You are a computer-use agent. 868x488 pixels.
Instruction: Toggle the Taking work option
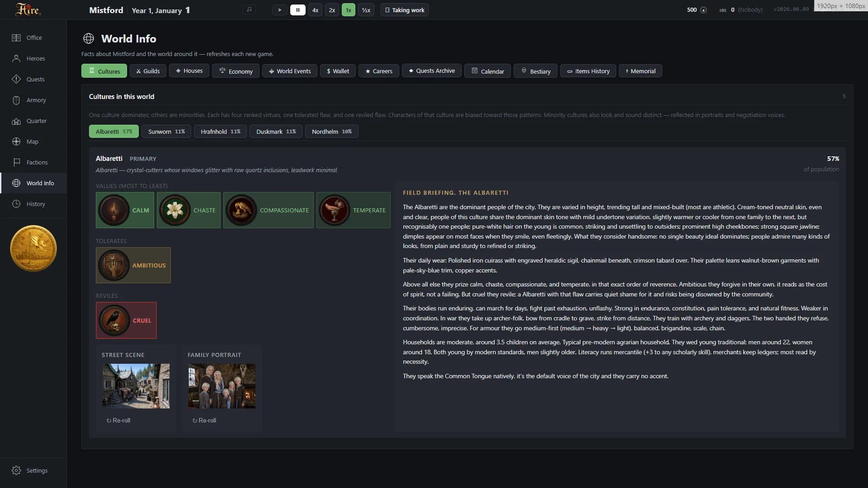tap(405, 10)
